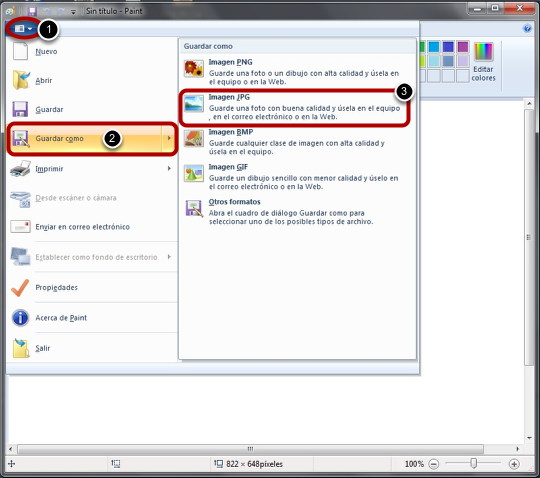Click the Salir exit icon

tap(21, 348)
